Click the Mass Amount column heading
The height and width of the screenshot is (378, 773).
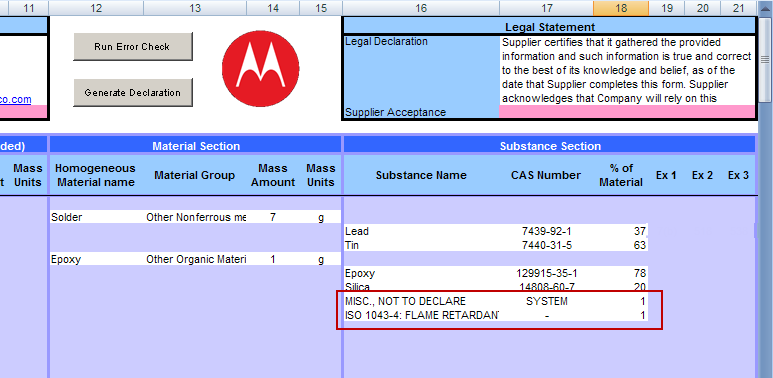pyautogui.click(x=273, y=175)
